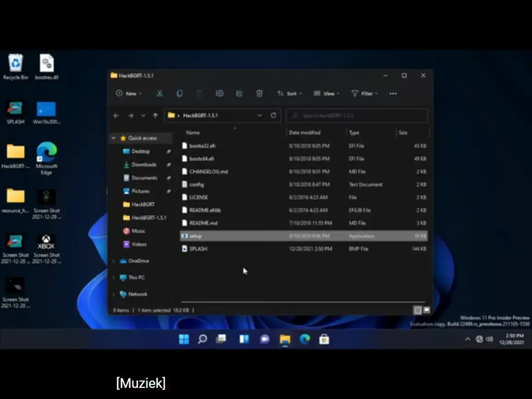532x399 pixels.
Task: Go up one folder level
Action: [x=155, y=116]
